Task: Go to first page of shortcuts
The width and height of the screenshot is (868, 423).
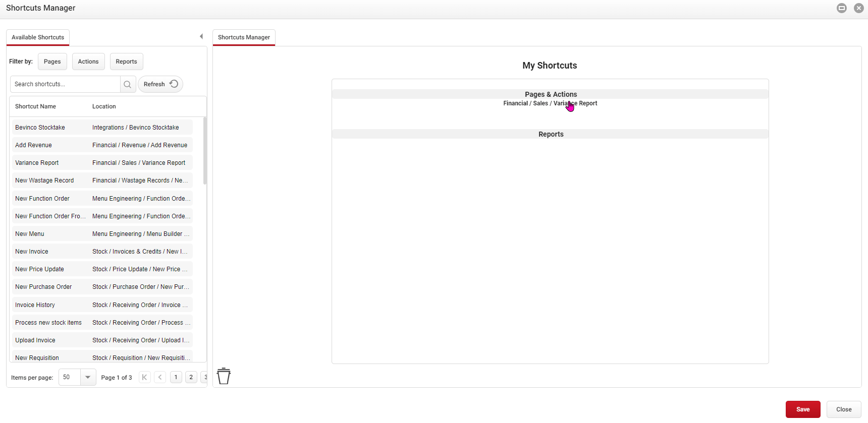Action: point(145,377)
